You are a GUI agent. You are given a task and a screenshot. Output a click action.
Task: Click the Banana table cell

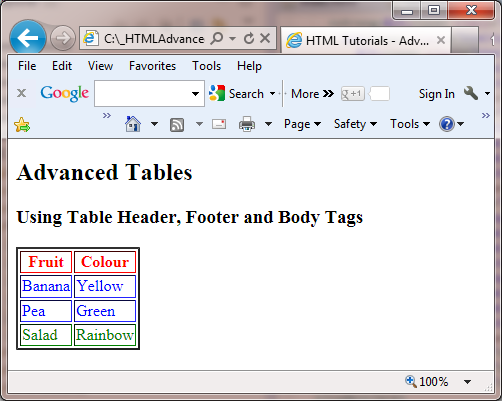pyautogui.click(x=46, y=286)
